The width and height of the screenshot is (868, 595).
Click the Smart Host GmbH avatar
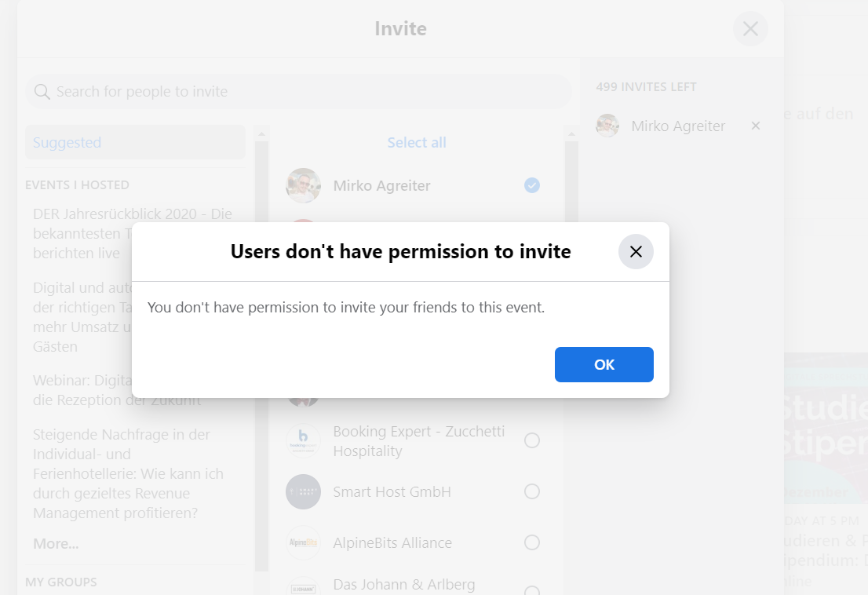tap(303, 491)
